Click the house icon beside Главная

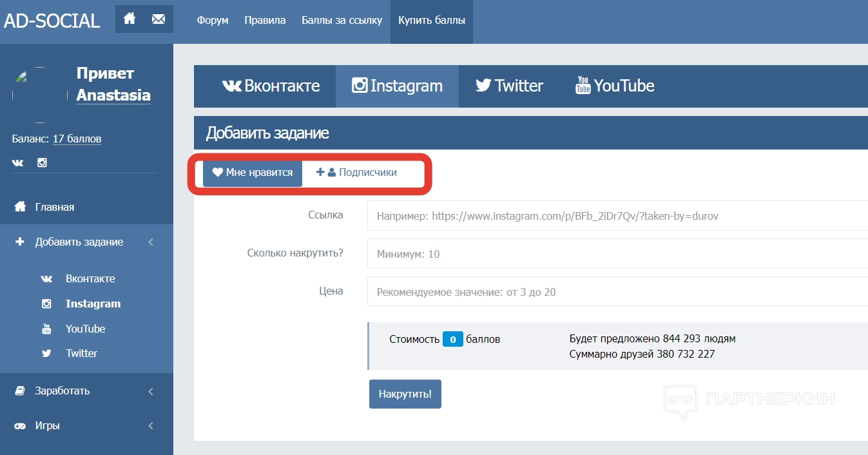pos(20,207)
